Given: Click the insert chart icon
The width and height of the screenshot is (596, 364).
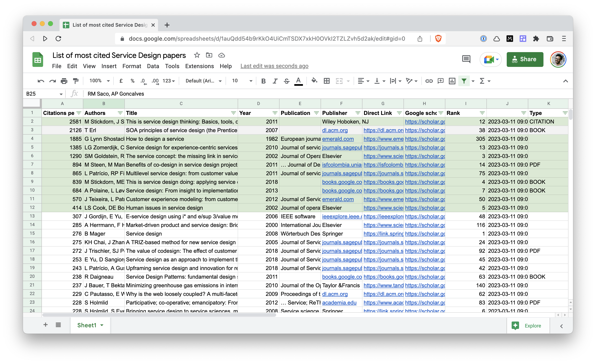Looking at the screenshot, I should point(452,81).
